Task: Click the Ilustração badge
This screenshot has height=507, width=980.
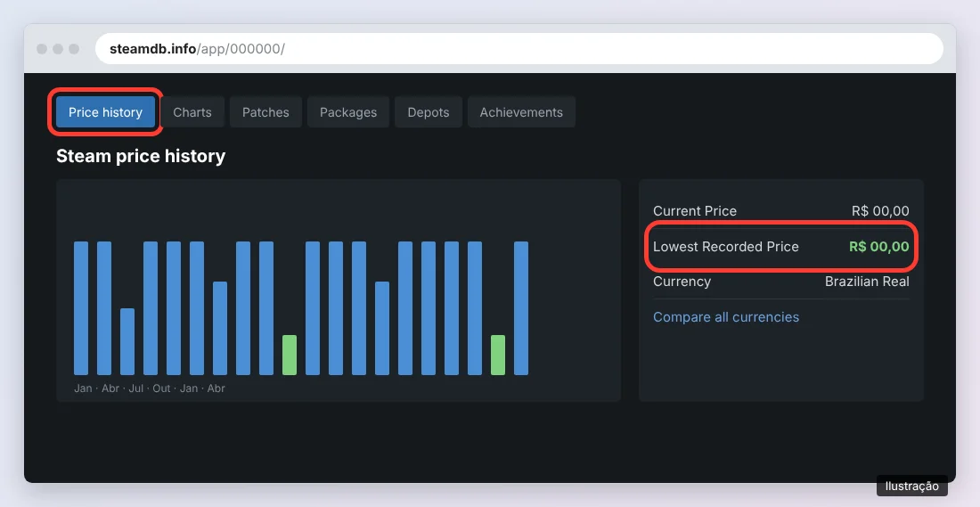Action: pyautogui.click(x=912, y=486)
